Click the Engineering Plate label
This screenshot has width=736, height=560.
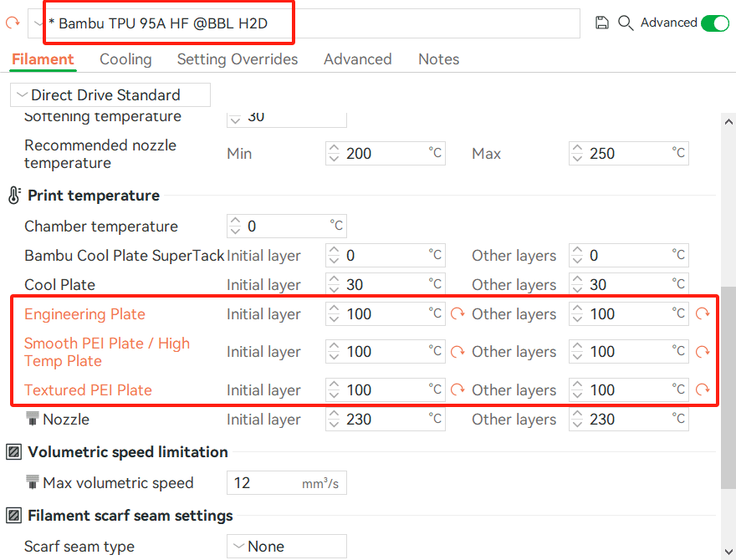pos(85,313)
